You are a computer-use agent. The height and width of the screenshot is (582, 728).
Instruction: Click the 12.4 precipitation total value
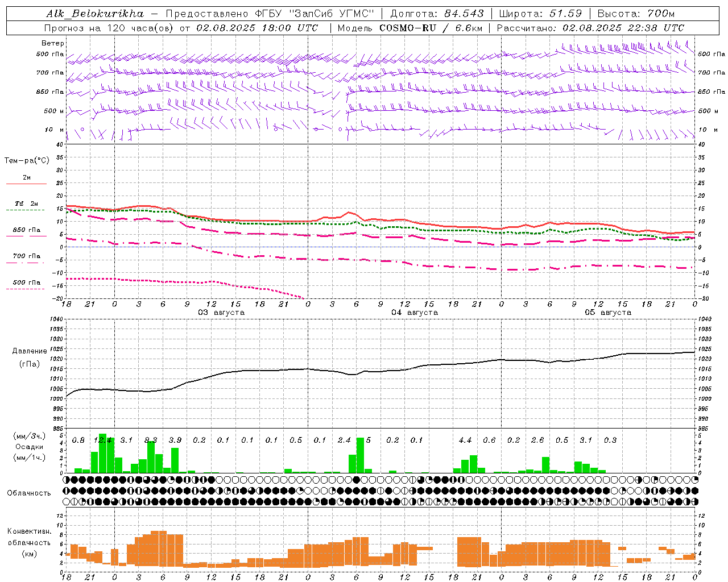point(102,440)
